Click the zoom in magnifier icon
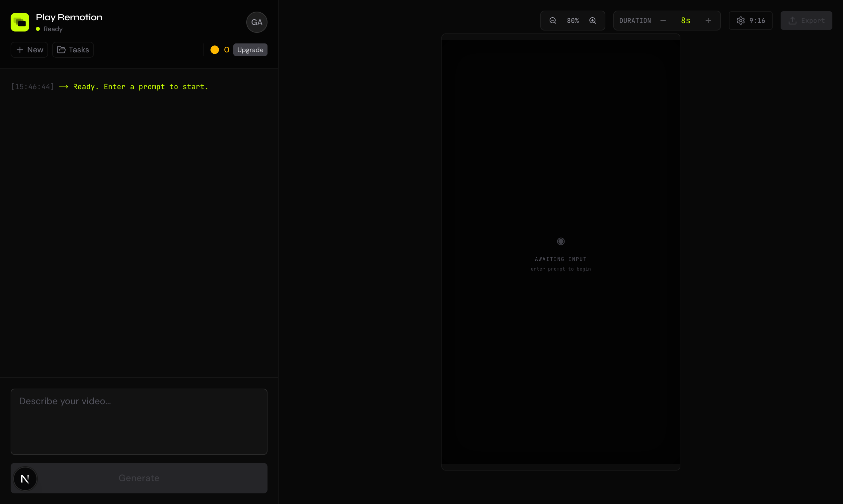 point(593,20)
